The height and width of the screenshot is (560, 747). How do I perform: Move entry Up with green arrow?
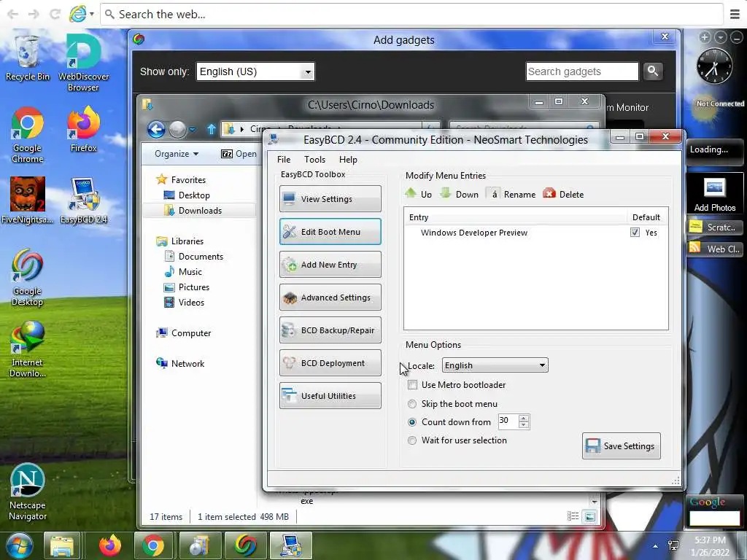click(x=418, y=194)
